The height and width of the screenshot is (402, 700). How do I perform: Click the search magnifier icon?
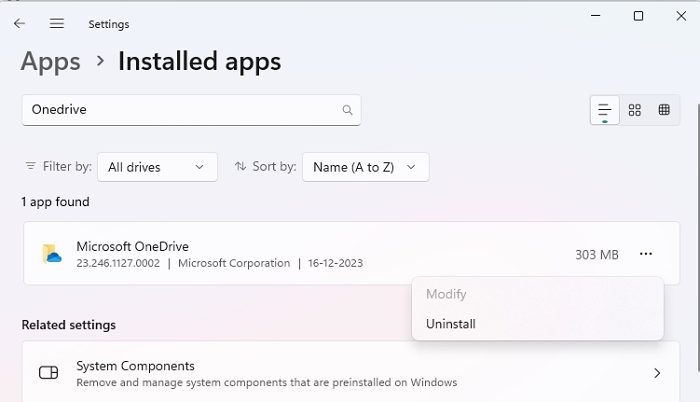click(347, 110)
